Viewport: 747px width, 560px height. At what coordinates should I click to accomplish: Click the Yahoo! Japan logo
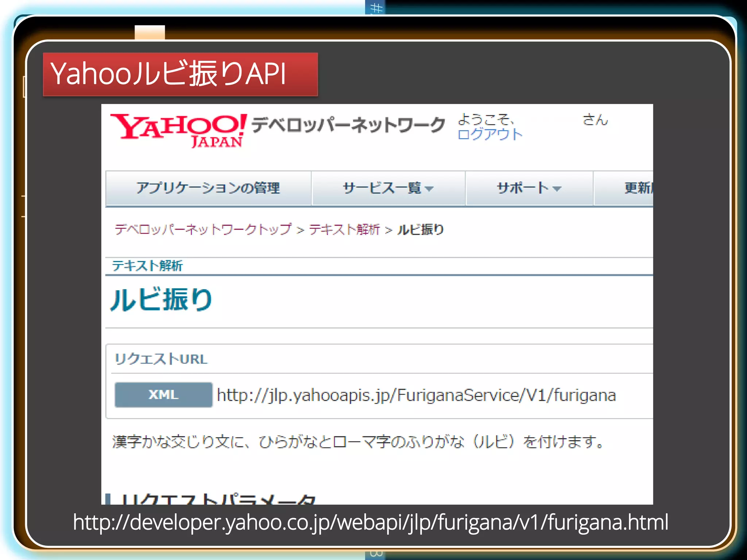[x=179, y=131]
